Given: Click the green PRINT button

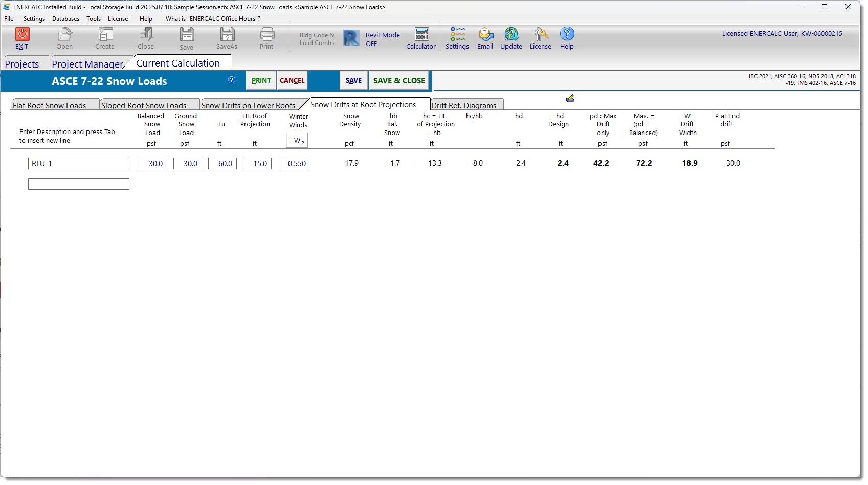Looking at the screenshot, I should (261, 80).
